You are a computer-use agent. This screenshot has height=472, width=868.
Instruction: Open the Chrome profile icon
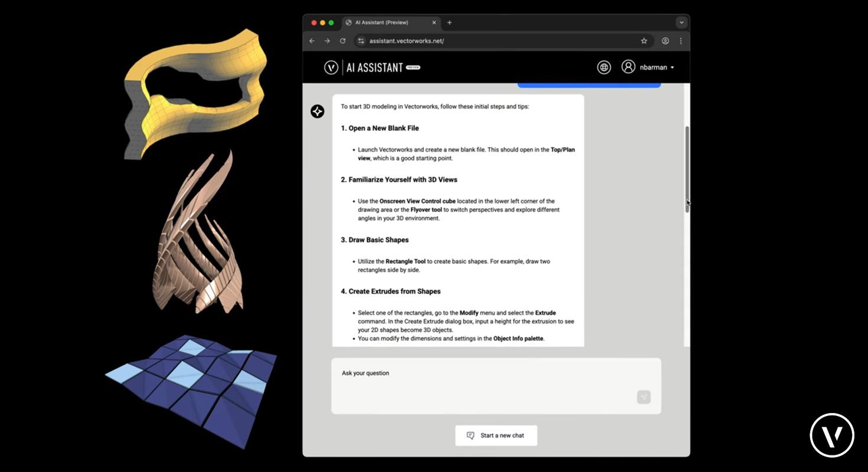coord(665,41)
